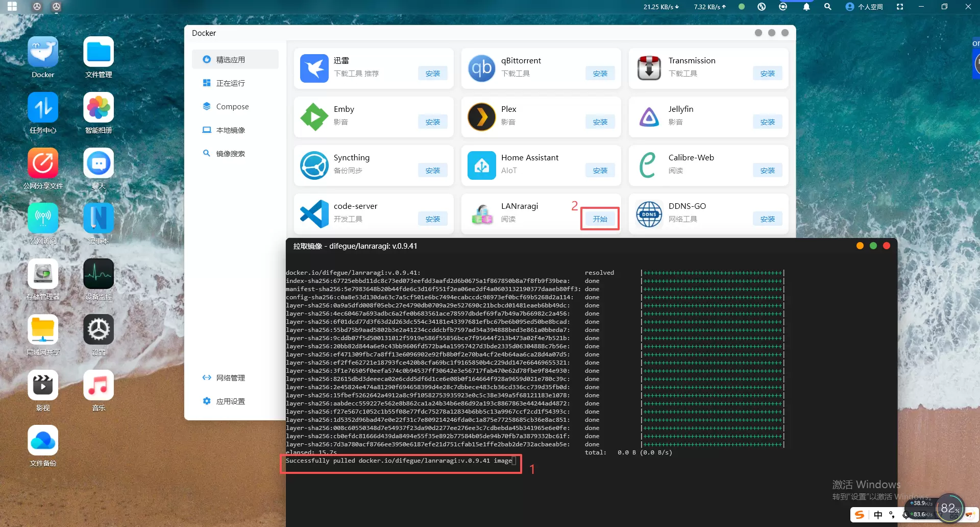Click the notification bell in top bar
Image resolution: width=980 pixels, height=527 pixels.
[x=806, y=7]
